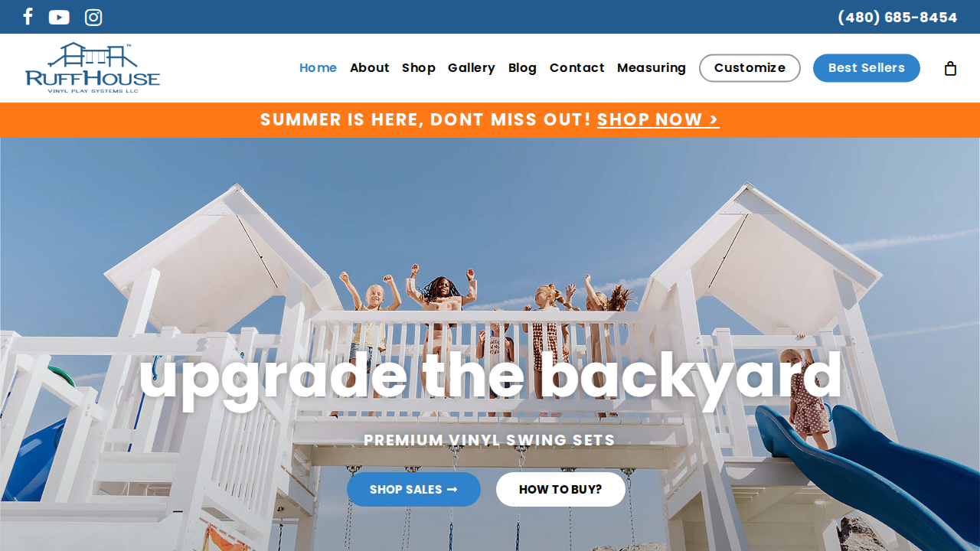Open the shopping bag cart icon
The image size is (980, 551).
[x=950, y=68]
